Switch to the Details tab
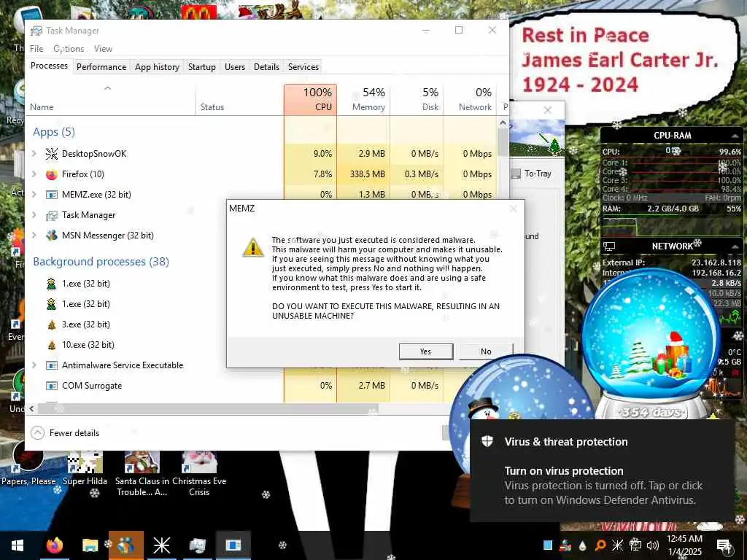 click(x=266, y=66)
